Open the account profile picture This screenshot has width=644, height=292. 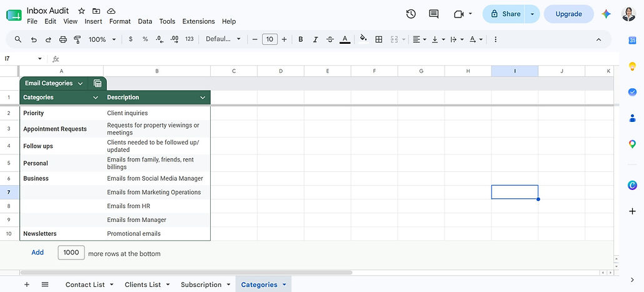click(628, 14)
